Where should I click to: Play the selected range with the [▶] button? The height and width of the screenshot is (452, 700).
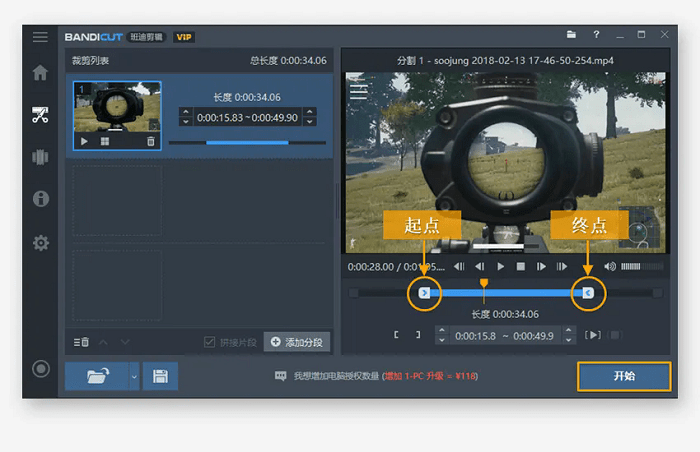(x=593, y=335)
